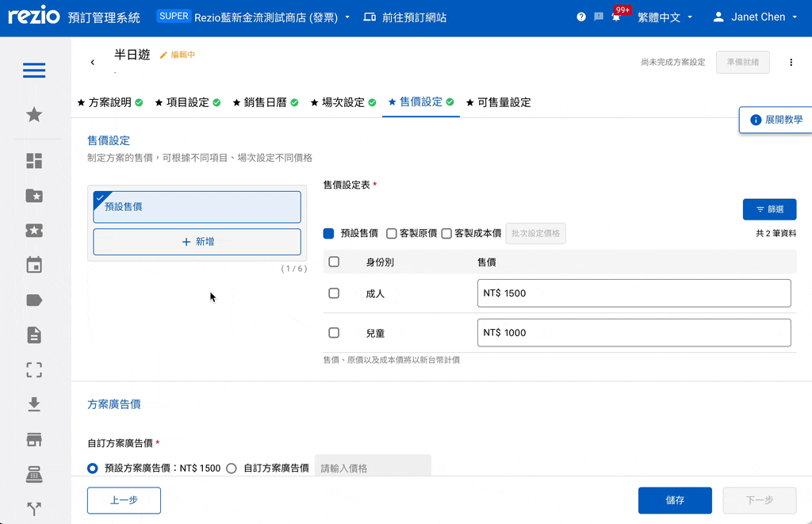Click the 新增 add price button

tap(197, 242)
